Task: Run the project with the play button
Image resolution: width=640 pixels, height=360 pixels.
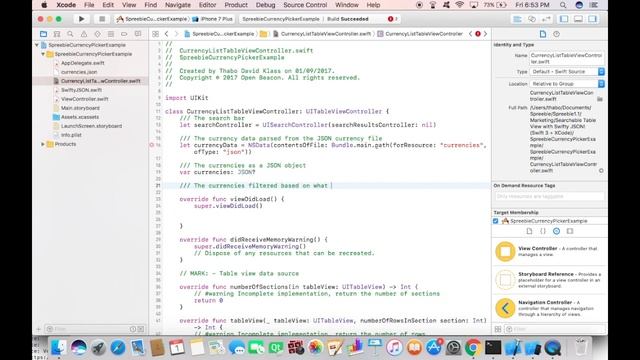Action: coord(81,19)
